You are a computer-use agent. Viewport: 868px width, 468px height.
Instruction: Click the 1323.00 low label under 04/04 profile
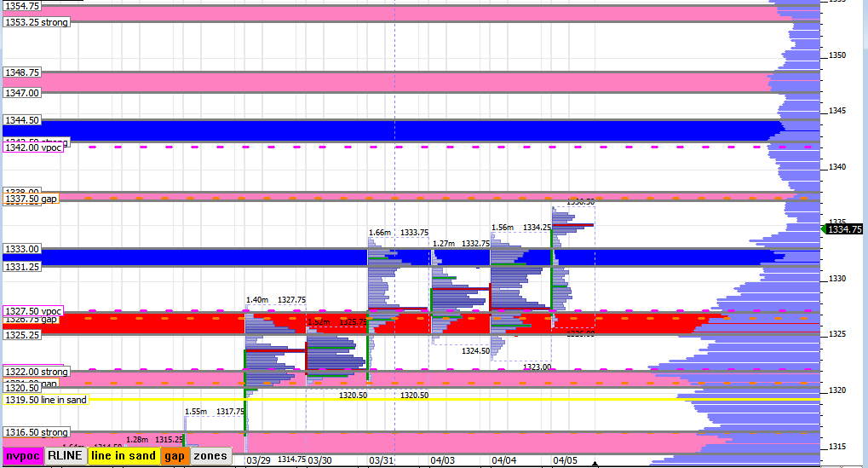(x=537, y=367)
